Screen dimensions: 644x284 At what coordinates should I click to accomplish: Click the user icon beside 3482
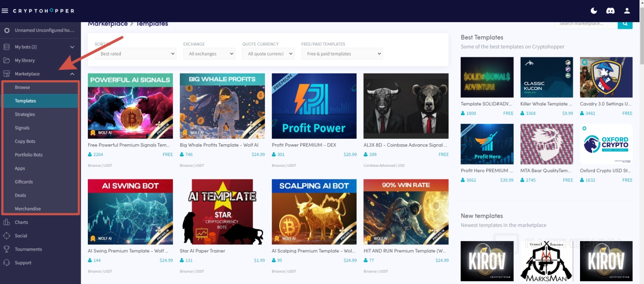pos(582,114)
